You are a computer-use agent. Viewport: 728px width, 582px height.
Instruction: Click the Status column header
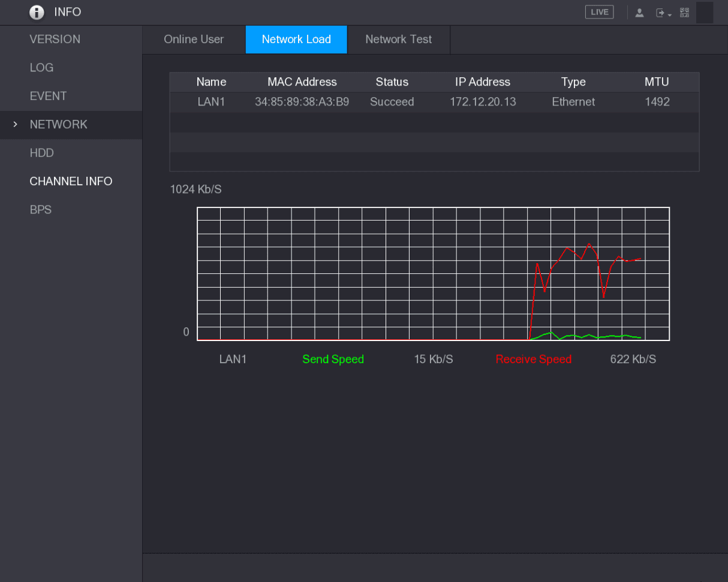coord(392,82)
